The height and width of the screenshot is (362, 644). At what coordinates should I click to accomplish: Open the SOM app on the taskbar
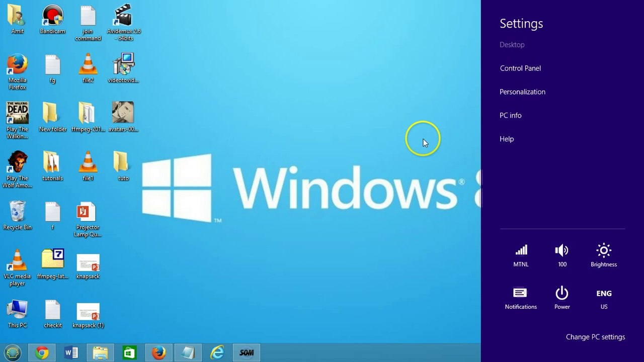(247, 353)
